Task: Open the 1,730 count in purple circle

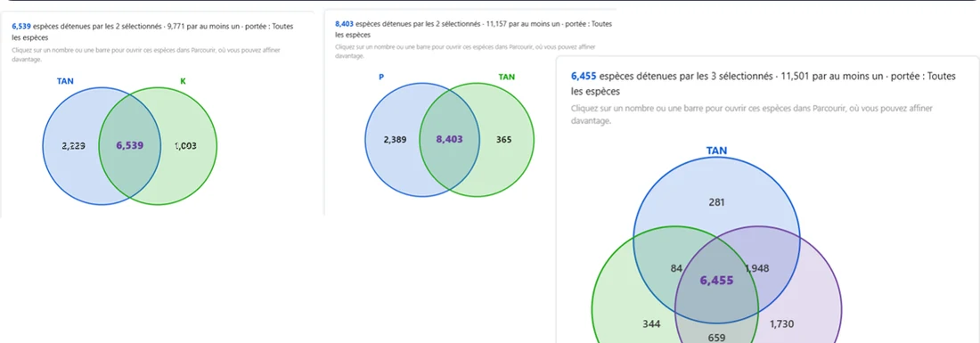Action: point(782,323)
